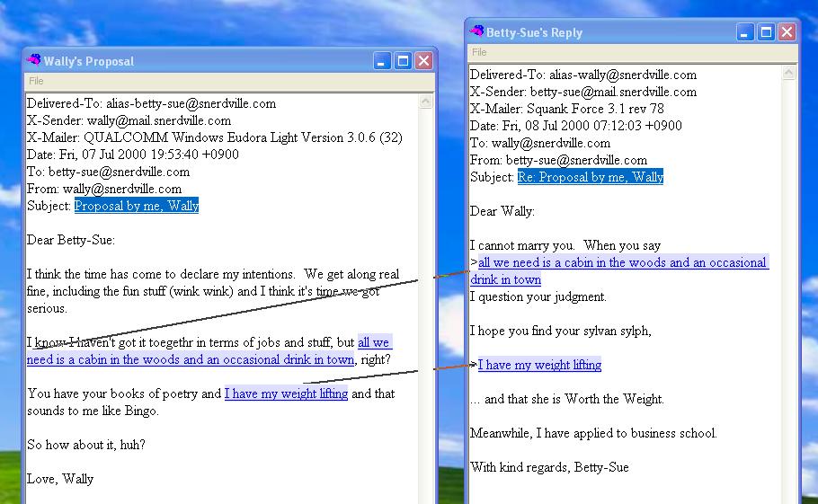Click 'From: betty-sue@snerdville.com' header line
Image resolution: width=818 pixels, height=504 pixels.
point(559,160)
